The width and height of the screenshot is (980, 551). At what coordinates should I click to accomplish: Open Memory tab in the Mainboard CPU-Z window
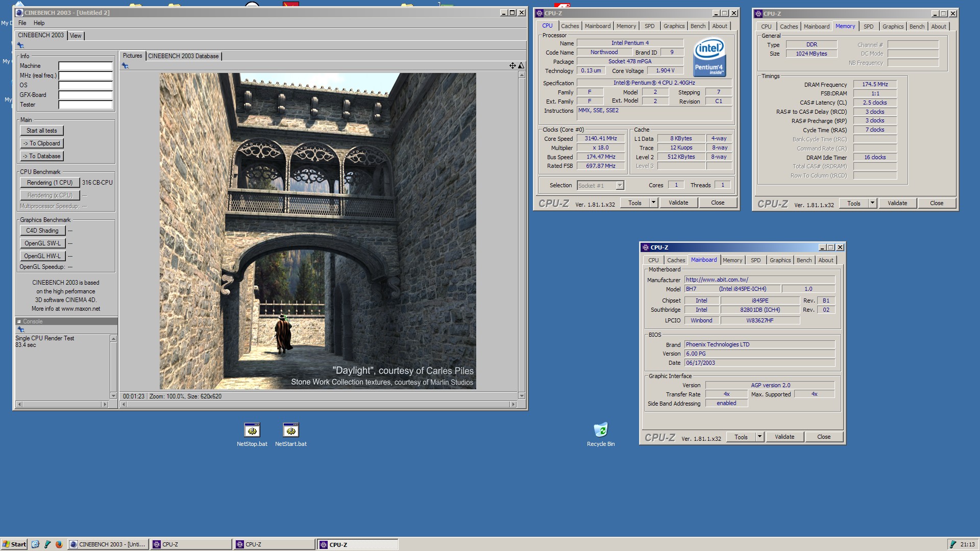732,260
